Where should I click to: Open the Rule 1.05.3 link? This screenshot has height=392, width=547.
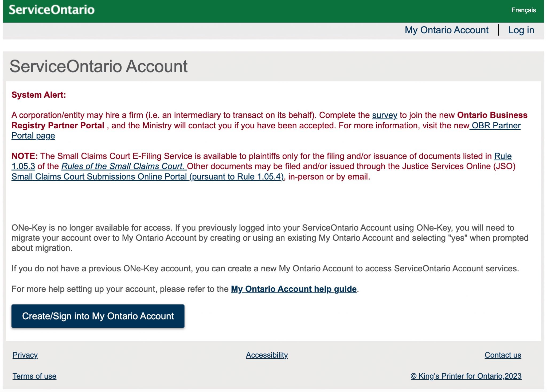click(x=503, y=156)
